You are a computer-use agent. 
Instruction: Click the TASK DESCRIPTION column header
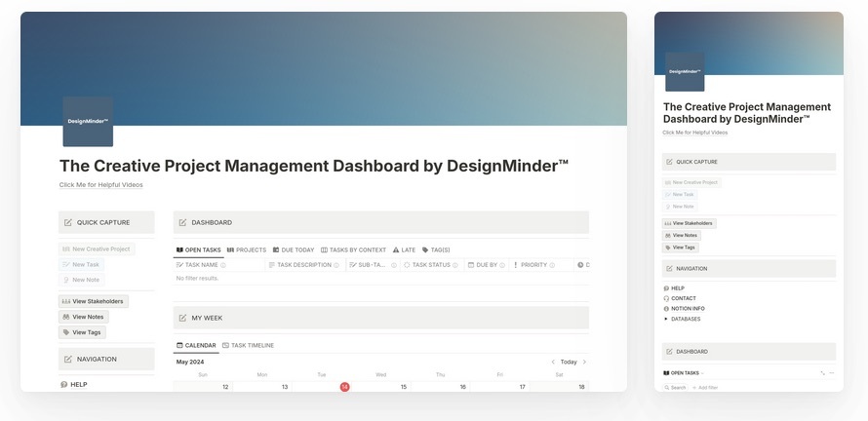tap(305, 265)
